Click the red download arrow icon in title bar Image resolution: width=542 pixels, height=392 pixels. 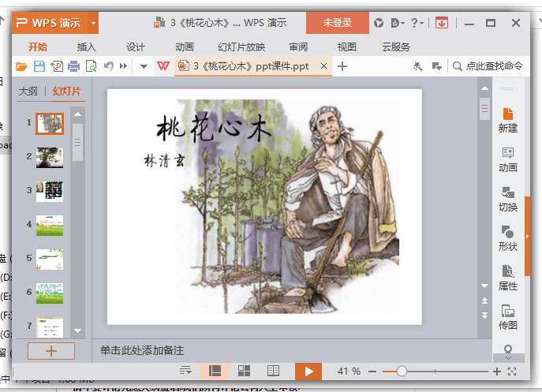442,23
